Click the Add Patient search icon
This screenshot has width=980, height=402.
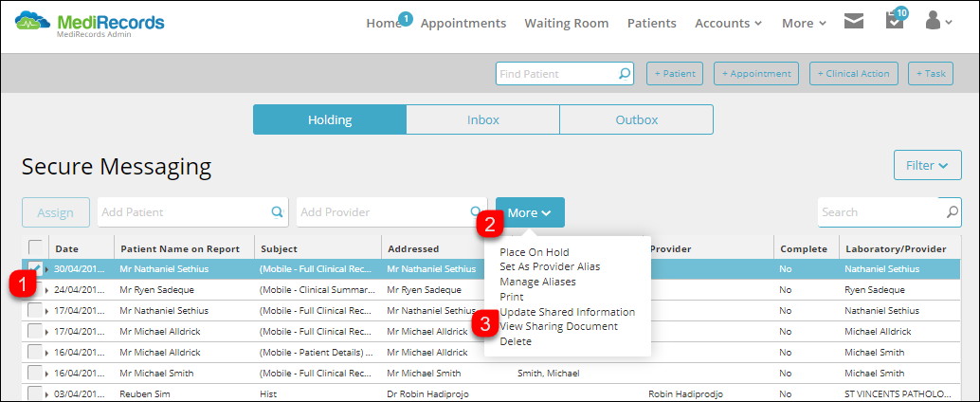[276, 212]
